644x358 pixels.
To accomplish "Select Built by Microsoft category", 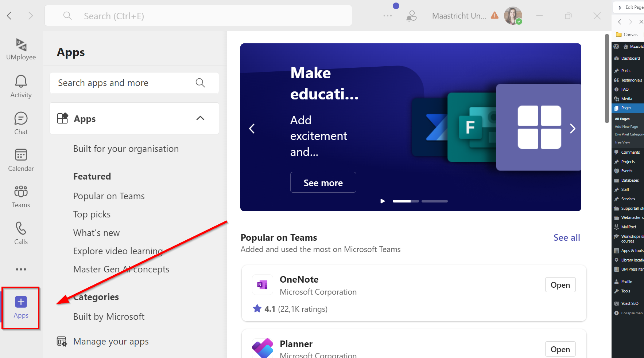I will click(x=109, y=317).
